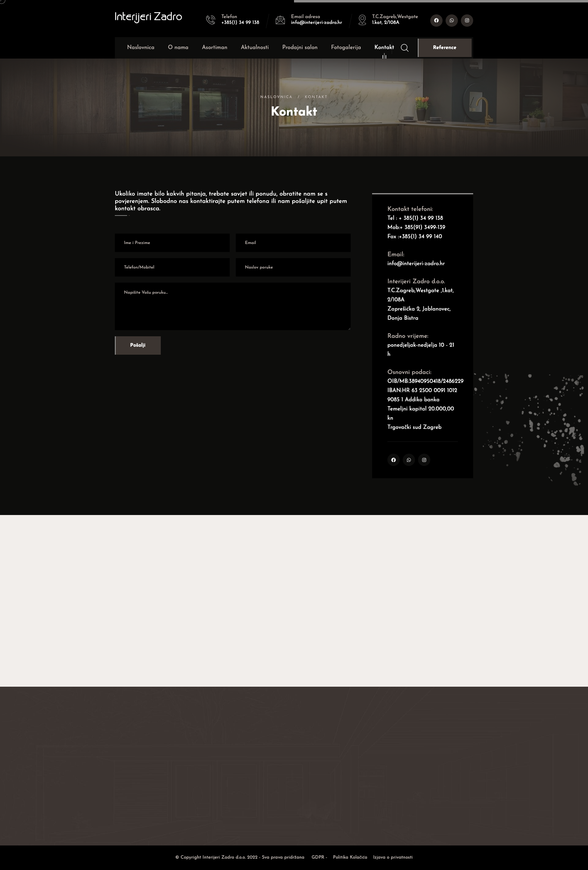
Task: Click the Facebook icon in contact sidebar
Action: coord(394,460)
